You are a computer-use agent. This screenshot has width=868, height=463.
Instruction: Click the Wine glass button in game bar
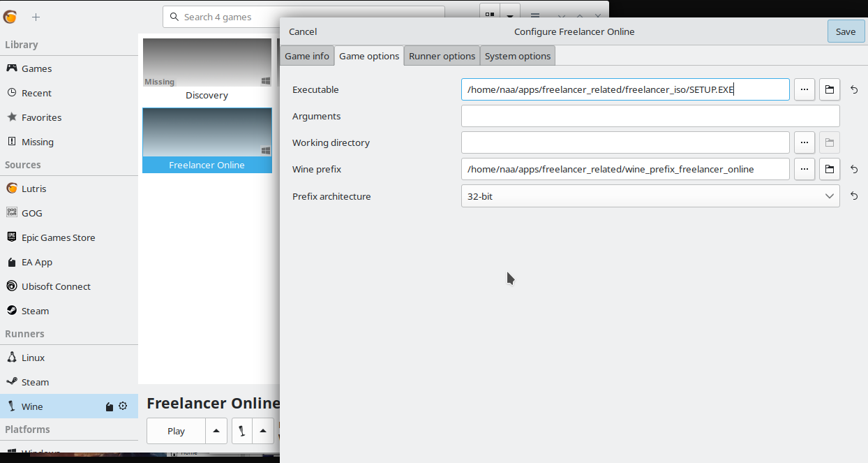click(241, 431)
